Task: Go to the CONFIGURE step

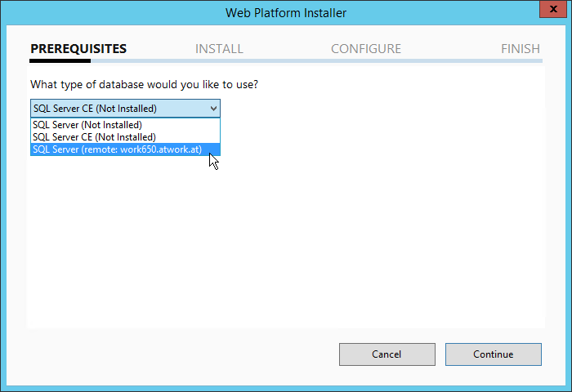Action: pos(366,49)
